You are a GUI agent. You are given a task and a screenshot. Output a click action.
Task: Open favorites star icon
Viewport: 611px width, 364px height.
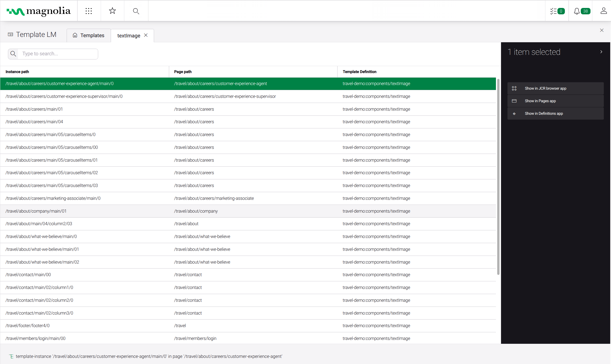[112, 11]
